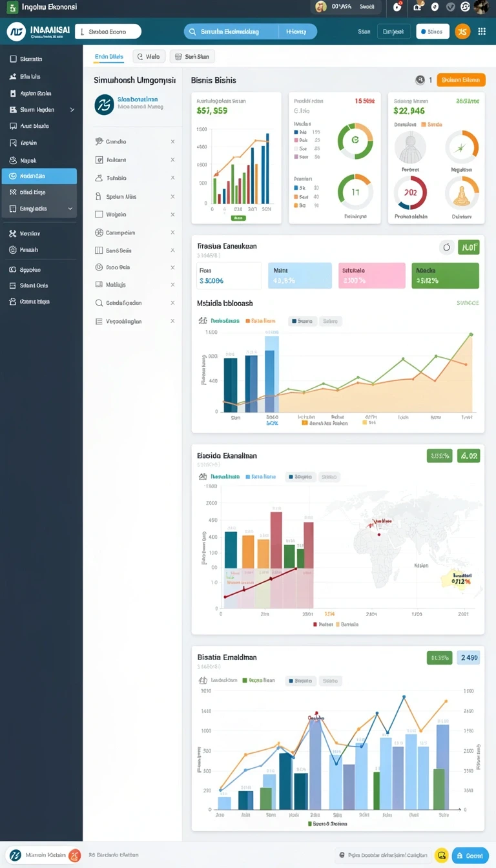Screen dimensions: 496x868
Task: Click the Csama hkga icon in sidebar
Action: (13, 302)
